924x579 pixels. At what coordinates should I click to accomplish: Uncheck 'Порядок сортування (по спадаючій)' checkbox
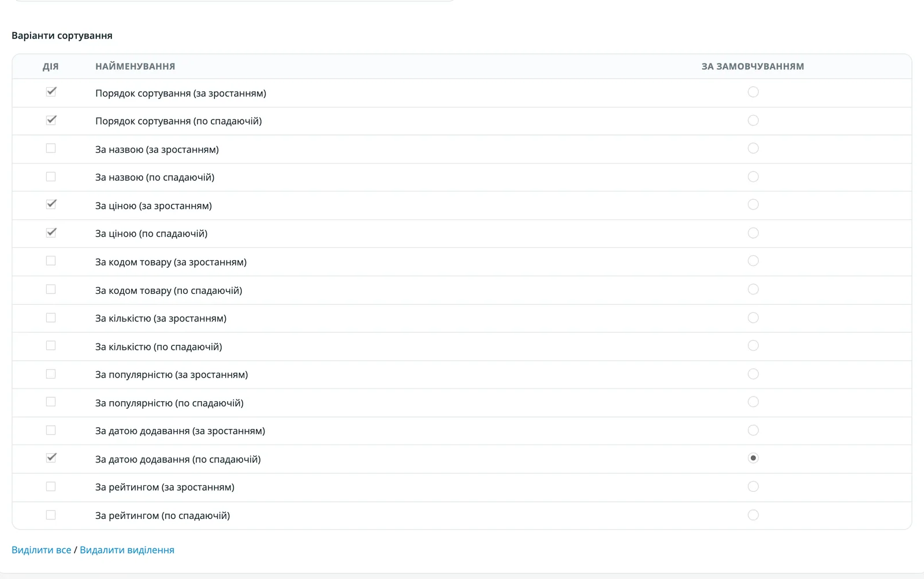[51, 121]
